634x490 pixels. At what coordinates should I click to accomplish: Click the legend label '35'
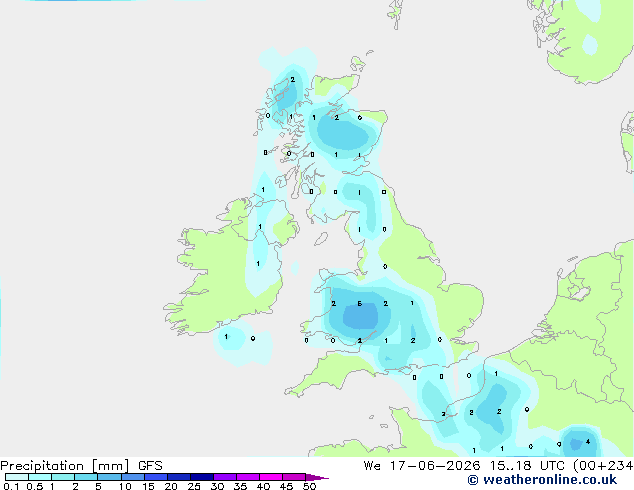point(240,486)
